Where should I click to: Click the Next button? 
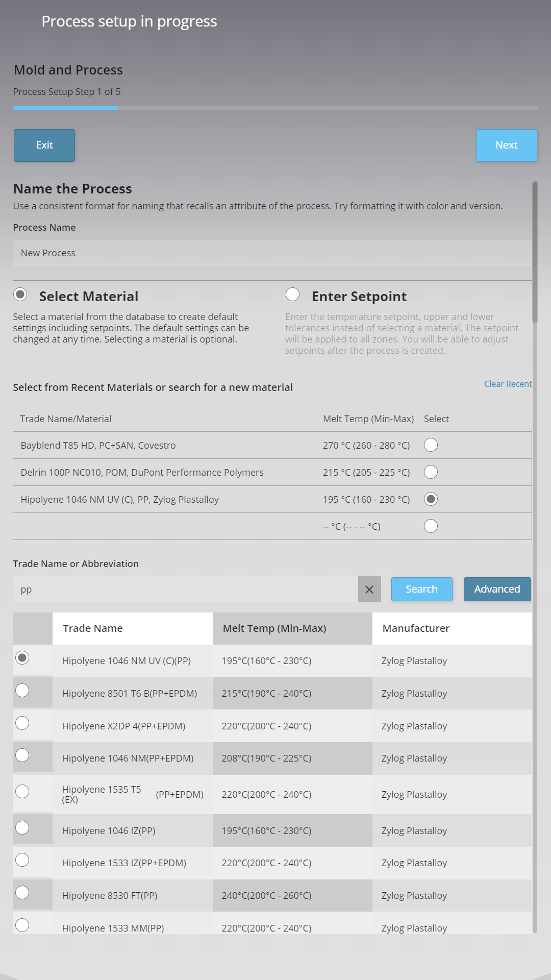pyautogui.click(x=506, y=145)
